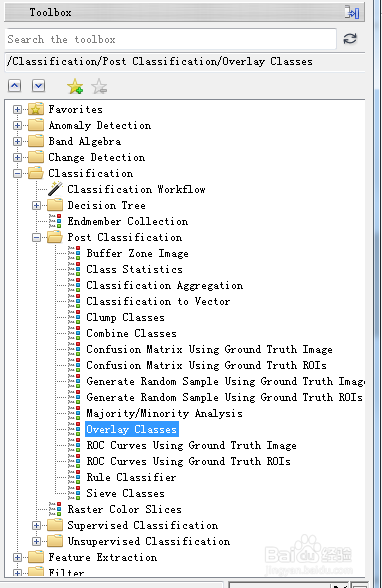Click the Favorites folder icon

36,109
